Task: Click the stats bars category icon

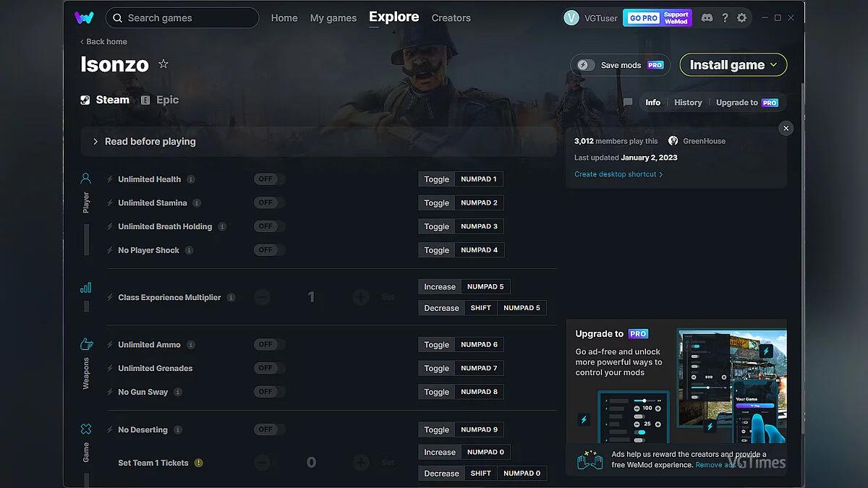Action: (86, 288)
